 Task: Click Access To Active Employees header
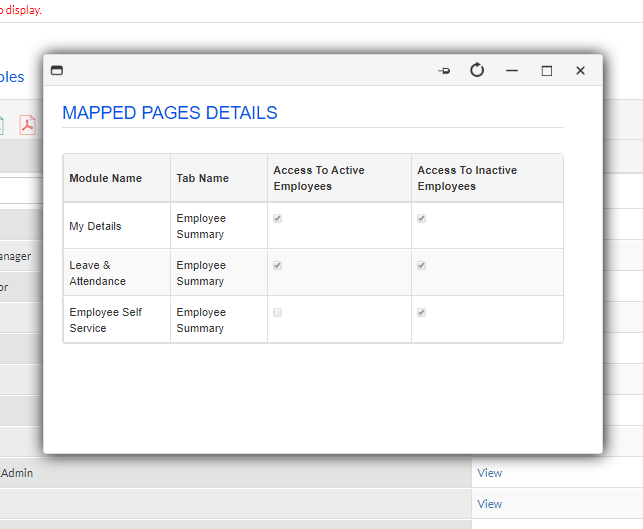(340, 178)
